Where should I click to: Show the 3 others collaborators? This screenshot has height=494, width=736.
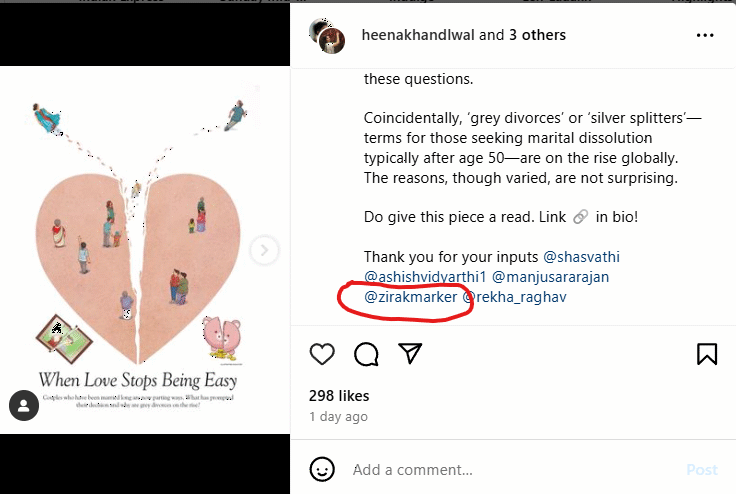pos(537,35)
